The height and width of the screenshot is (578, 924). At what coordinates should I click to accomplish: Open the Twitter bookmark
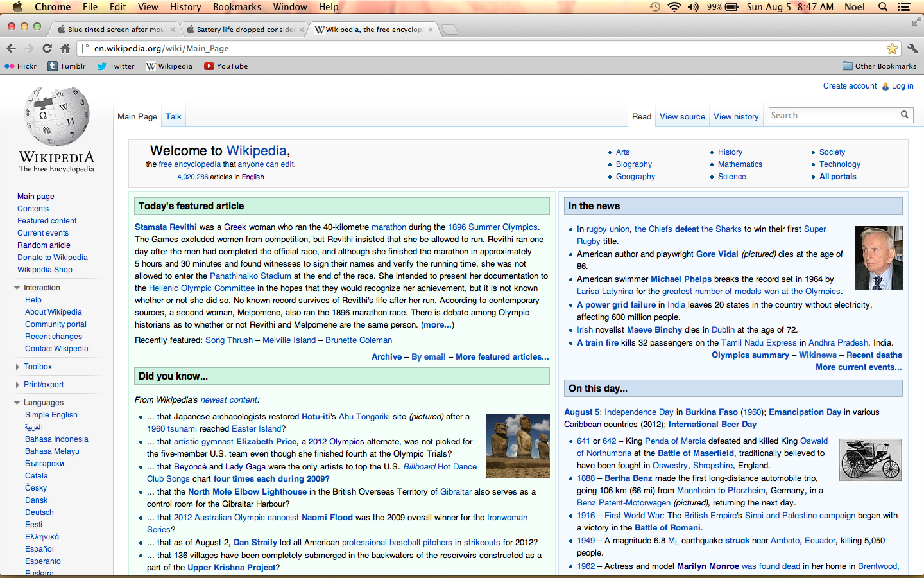(116, 66)
